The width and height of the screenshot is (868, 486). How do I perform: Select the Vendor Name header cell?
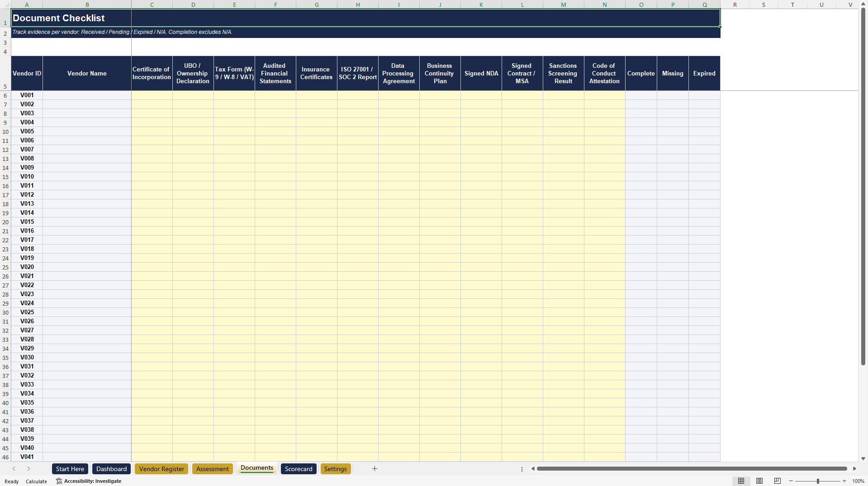click(87, 73)
